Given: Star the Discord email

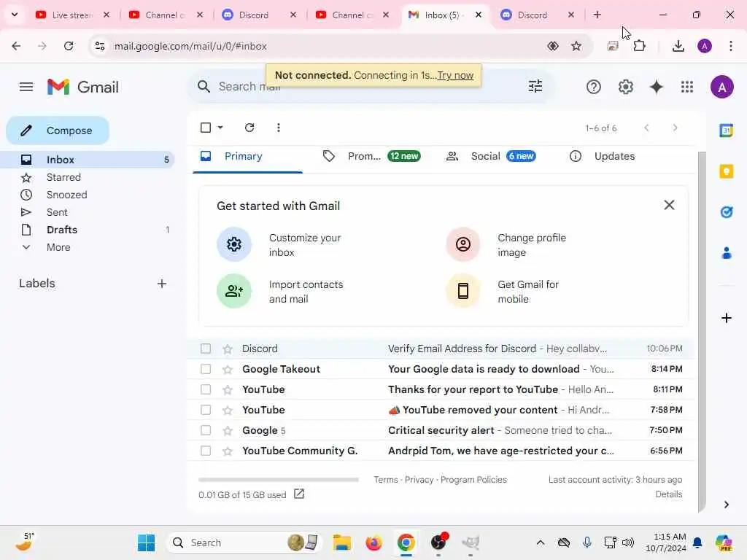Looking at the screenshot, I should tap(228, 349).
